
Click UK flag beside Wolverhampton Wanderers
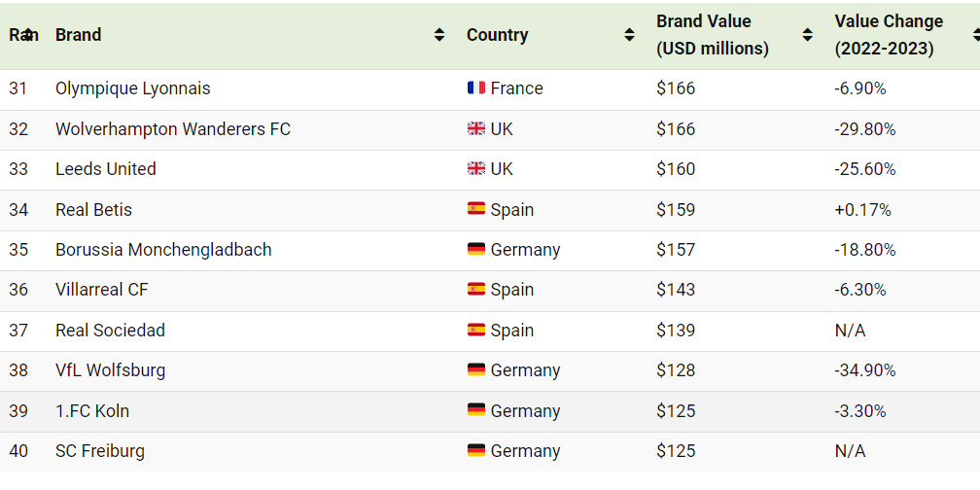(x=476, y=128)
